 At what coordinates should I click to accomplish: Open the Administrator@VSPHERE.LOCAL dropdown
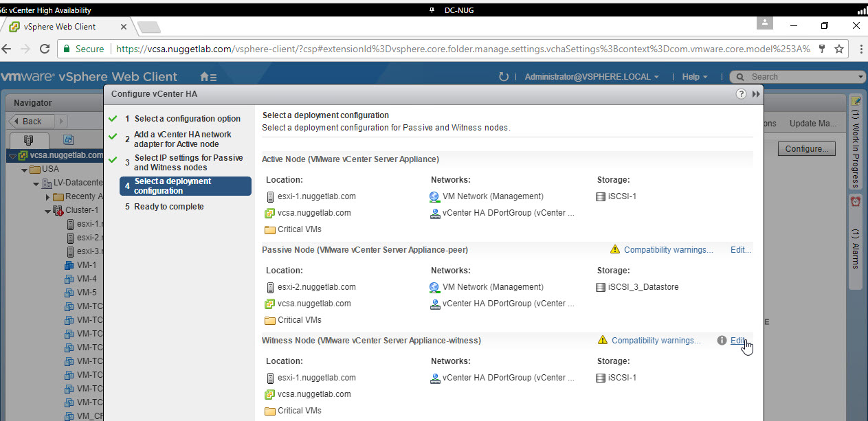point(591,77)
